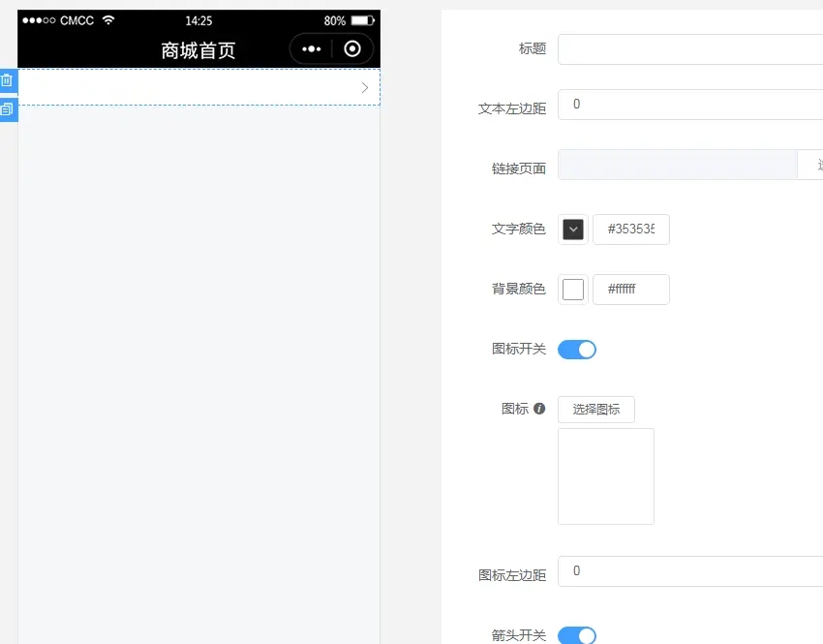823x644 pixels.
Task: Open the 背景颜色 white color swatch
Action: coord(573,290)
